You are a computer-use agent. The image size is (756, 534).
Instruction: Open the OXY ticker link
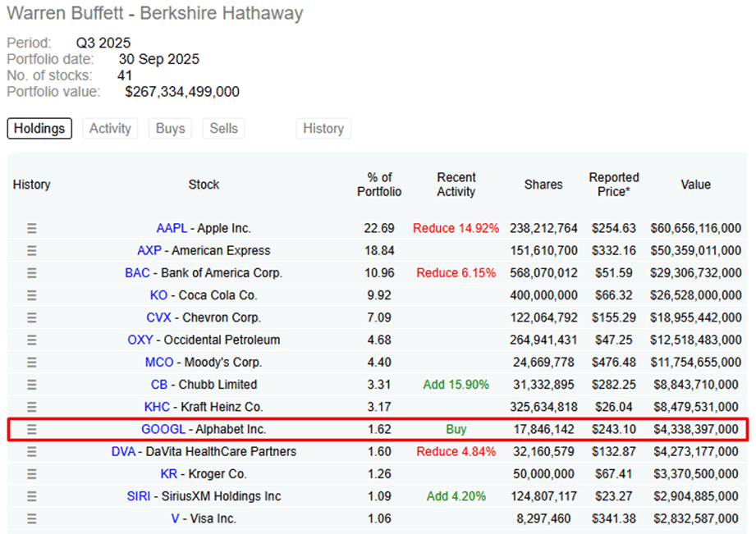140,340
